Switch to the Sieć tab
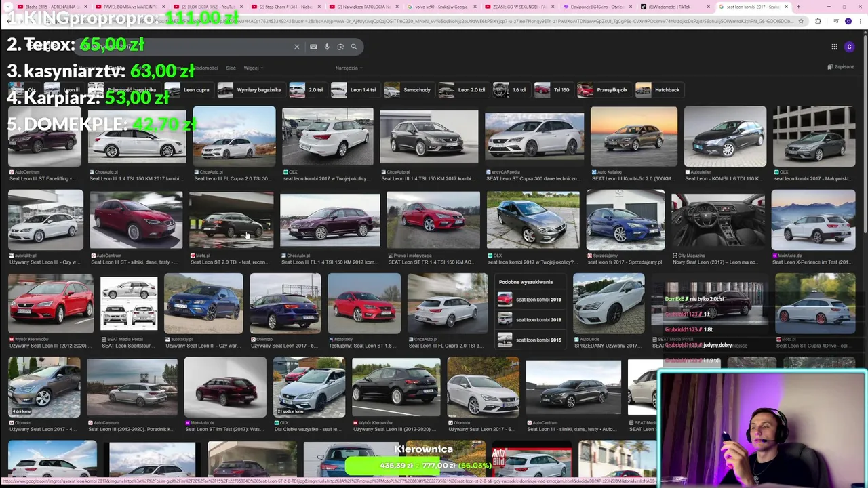 coord(231,68)
